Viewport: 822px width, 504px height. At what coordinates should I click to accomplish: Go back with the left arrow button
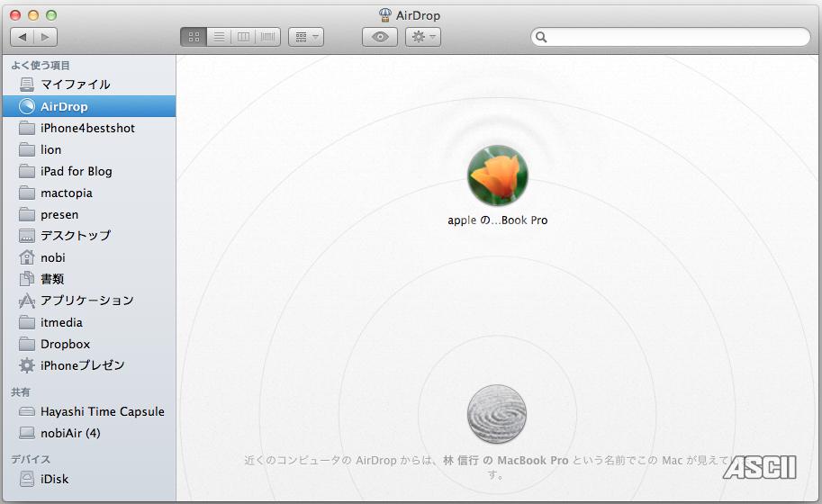pyautogui.click(x=22, y=37)
